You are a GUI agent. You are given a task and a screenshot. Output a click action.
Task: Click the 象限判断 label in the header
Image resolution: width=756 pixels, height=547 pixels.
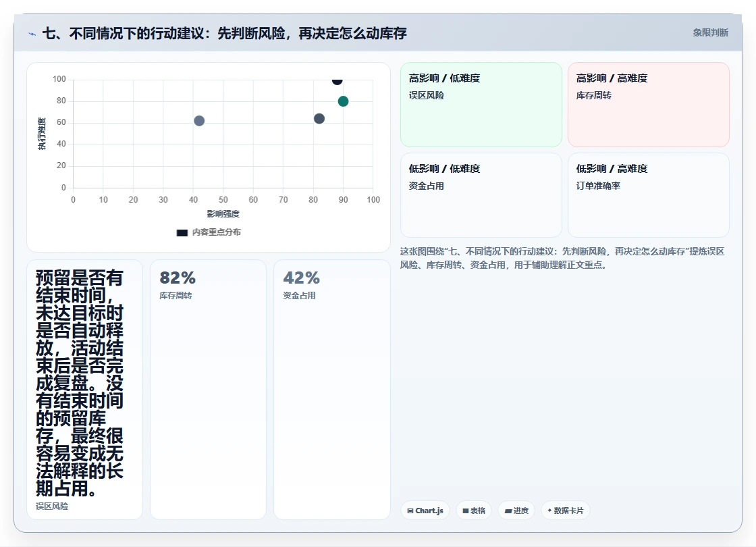tap(710, 33)
